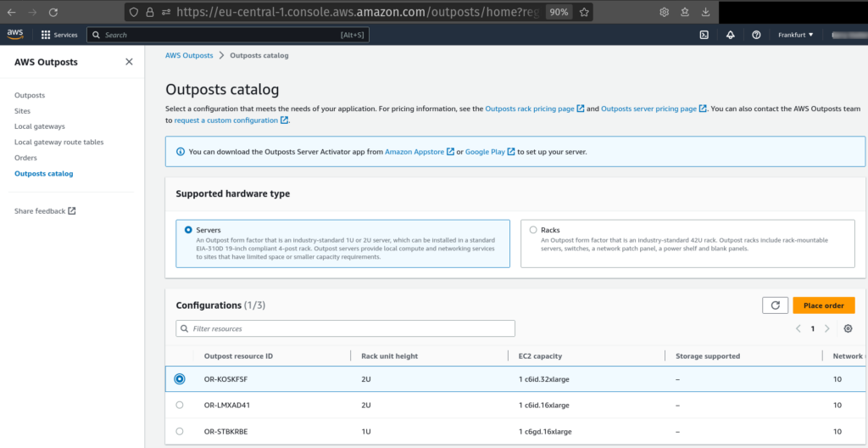This screenshot has width=868, height=448.
Task: Click the site lock icon in address bar
Action: pos(149,12)
